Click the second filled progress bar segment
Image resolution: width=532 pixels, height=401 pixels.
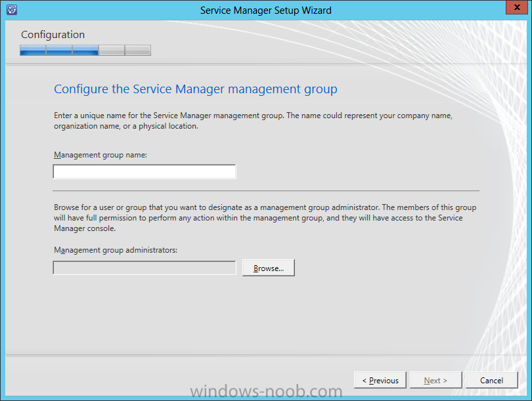[59, 50]
